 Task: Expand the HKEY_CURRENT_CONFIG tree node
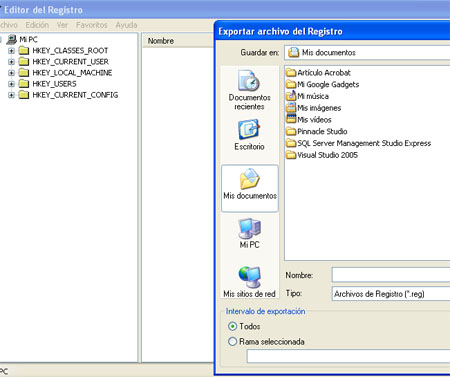click(11, 95)
